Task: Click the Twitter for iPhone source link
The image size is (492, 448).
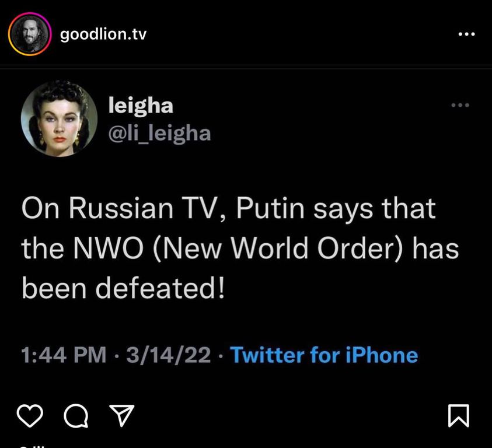Action: (324, 355)
